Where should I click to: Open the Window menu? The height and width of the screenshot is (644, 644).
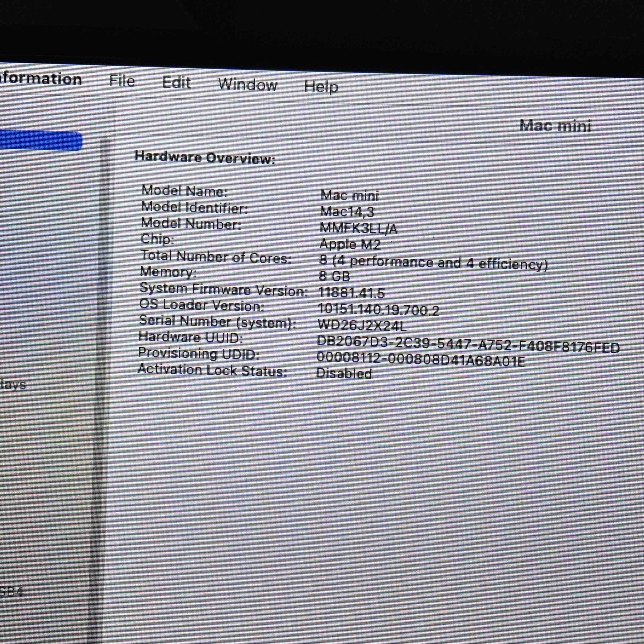pos(247,85)
